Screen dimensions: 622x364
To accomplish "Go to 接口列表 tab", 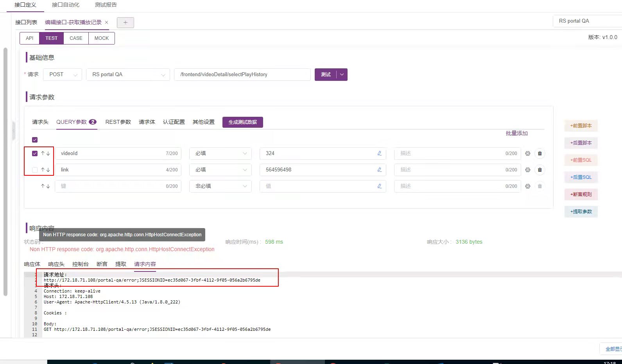I will click(x=26, y=22).
